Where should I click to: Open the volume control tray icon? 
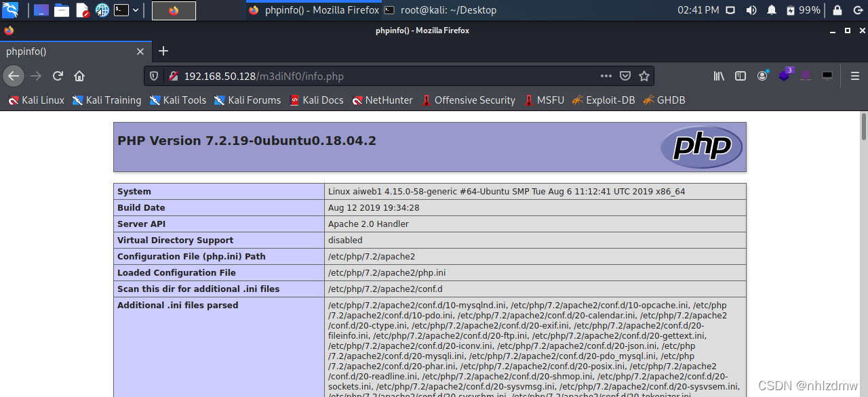(x=751, y=10)
